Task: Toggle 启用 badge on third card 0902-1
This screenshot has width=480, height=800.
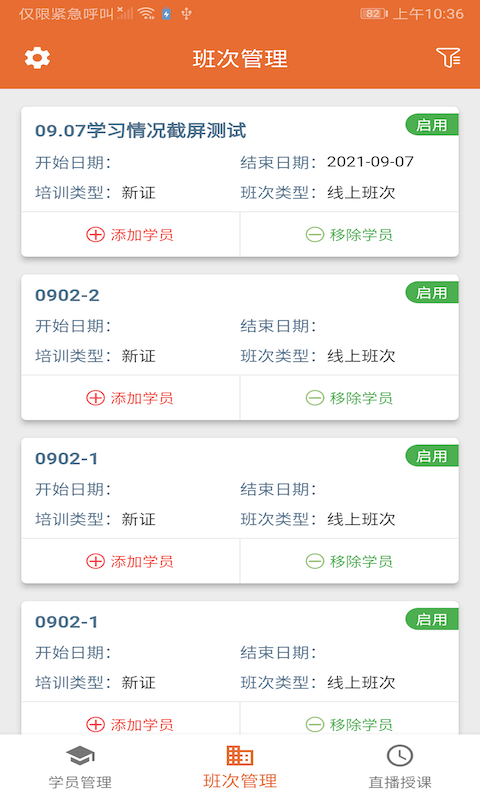Action: 432,456
